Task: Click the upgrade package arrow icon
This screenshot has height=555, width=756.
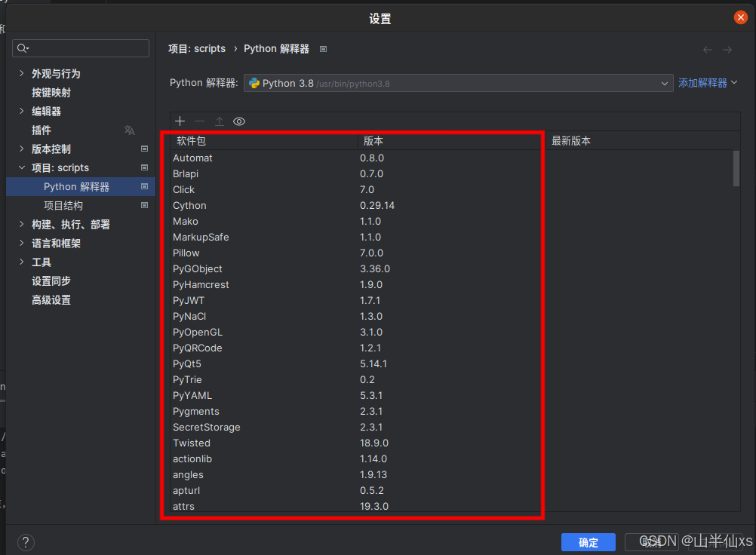Action: click(x=220, y=121)
